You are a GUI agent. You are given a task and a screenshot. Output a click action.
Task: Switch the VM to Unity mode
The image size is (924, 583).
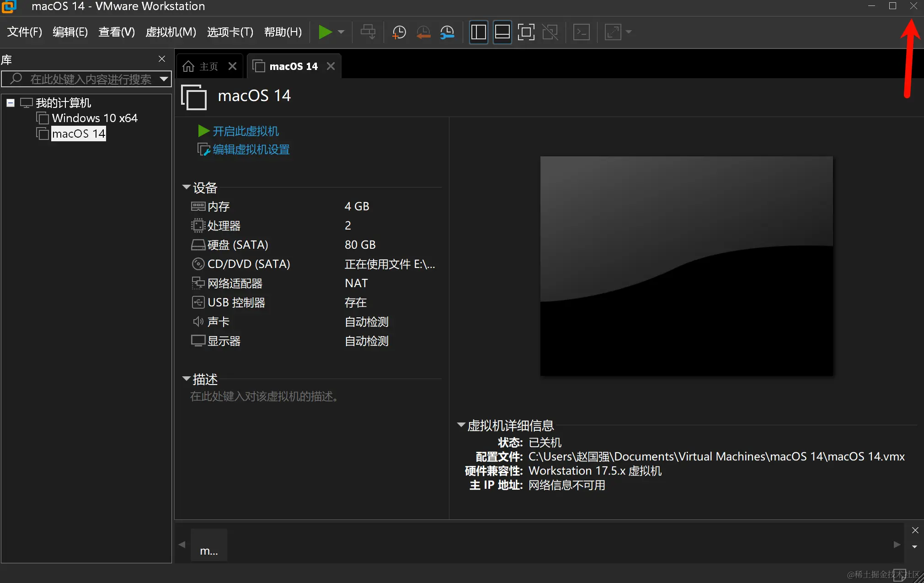click(x=550, y=32)
